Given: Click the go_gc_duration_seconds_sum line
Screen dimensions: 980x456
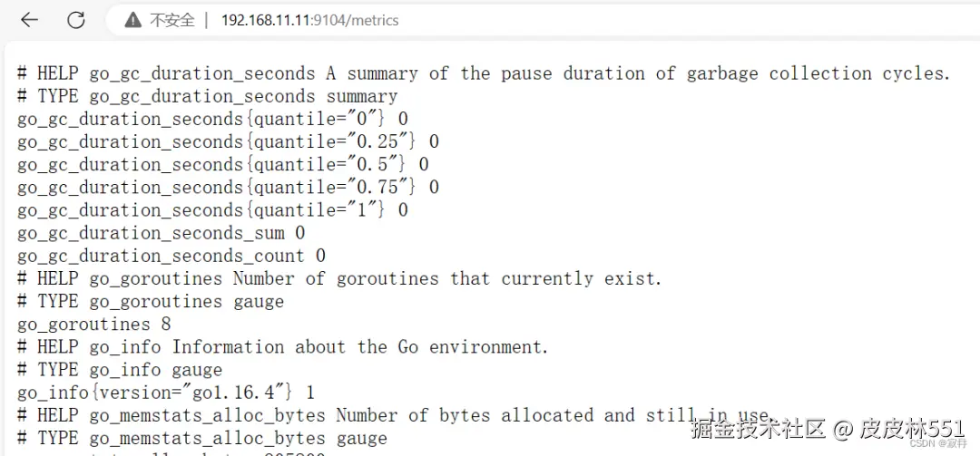Looking at the screenshot, I should click(161, 233).
